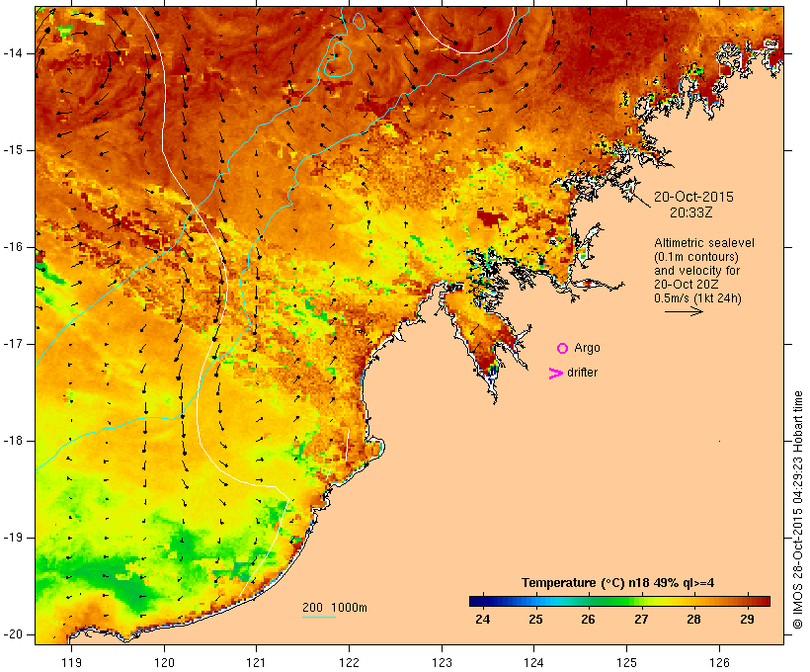Click the -16 latitude axis label
This screenshot has height=672, width=810.
(13, 247)
